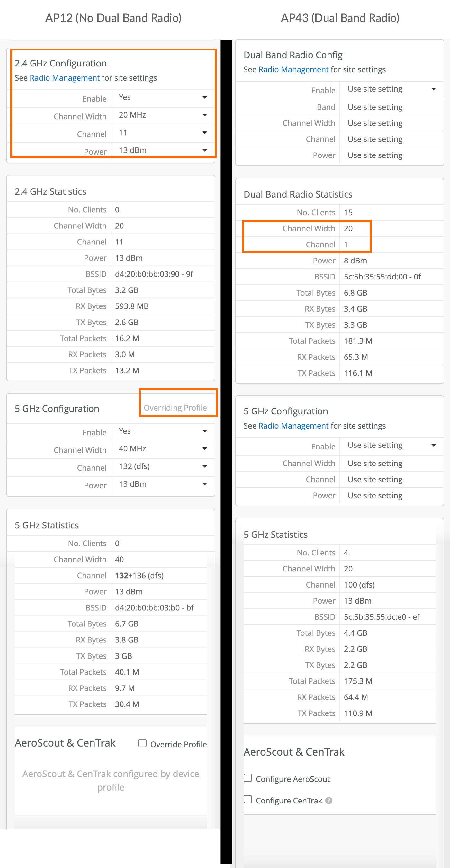This screenshot has width=450, height=868.
Task: Check the Configure CenTrak box
Action: 248,800
